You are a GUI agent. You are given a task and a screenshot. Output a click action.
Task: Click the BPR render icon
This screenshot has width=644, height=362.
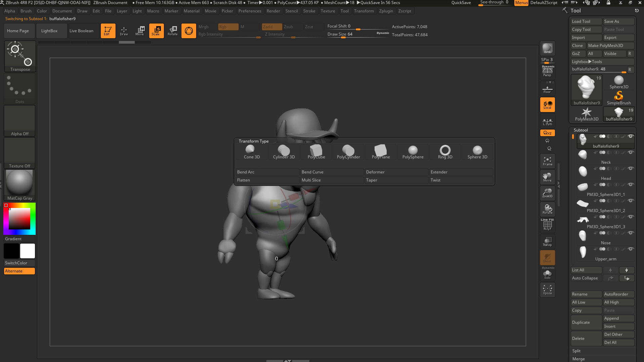pyautogui.click(x=547, y=49)
